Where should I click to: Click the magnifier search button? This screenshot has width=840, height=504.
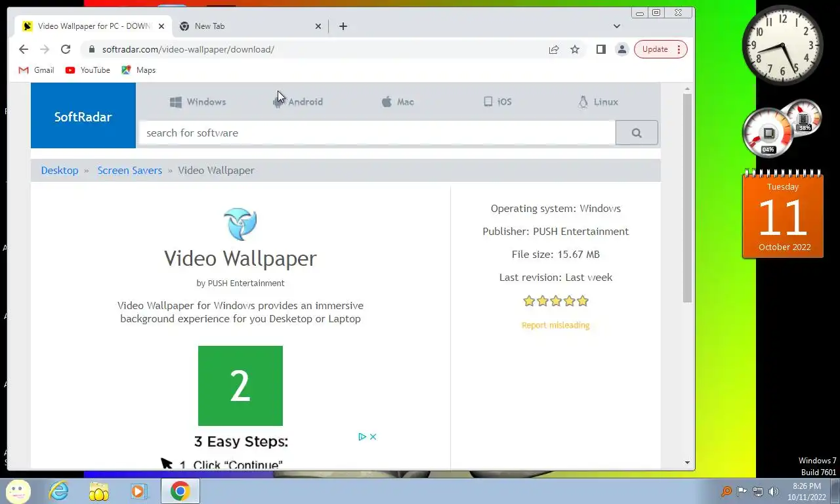point(637,133)
